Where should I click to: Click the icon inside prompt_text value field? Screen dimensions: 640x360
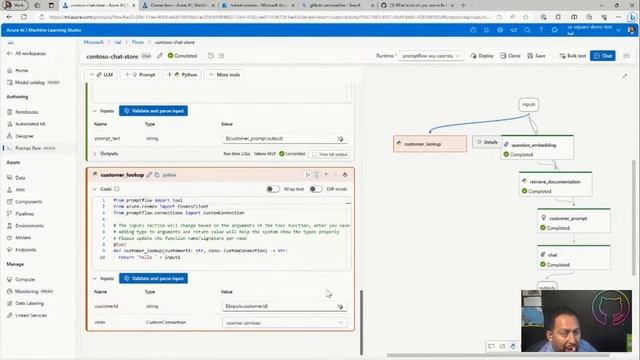pos(340,139)
